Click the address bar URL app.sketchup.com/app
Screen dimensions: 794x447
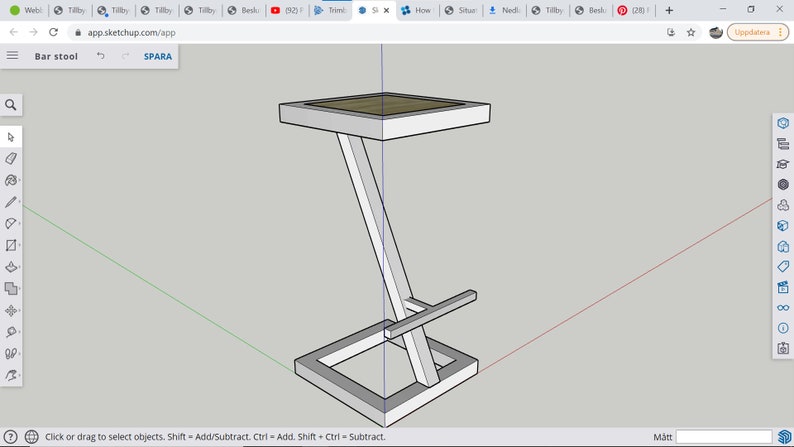(x=132, y=32)
